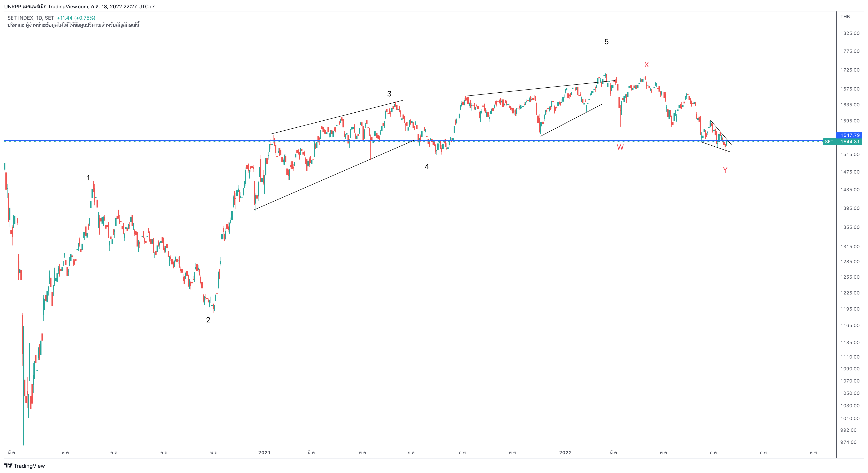Image resolution: width=868 pixels, height=473 pixels.
Task: Select the red X wave label
Action: click(x=646, y=65)
